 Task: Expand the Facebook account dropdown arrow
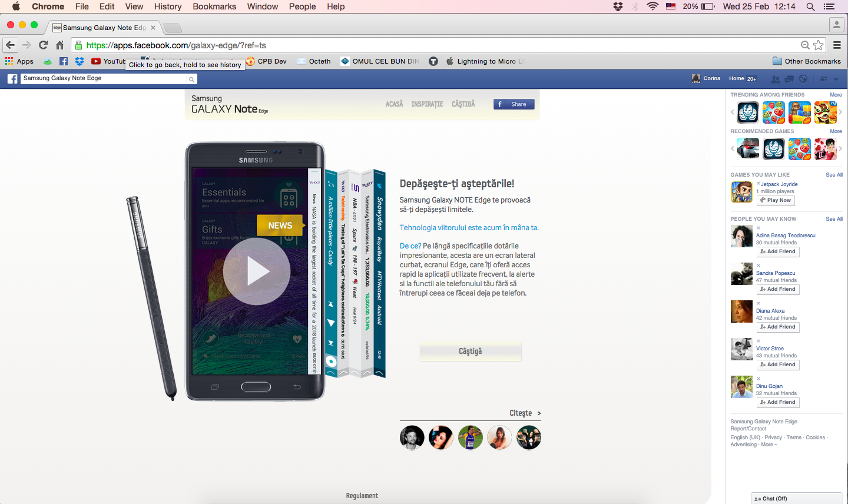pos(836,79)
